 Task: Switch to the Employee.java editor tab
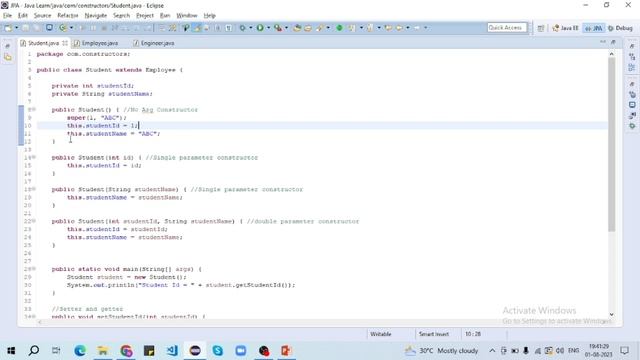tap(96, 43)
